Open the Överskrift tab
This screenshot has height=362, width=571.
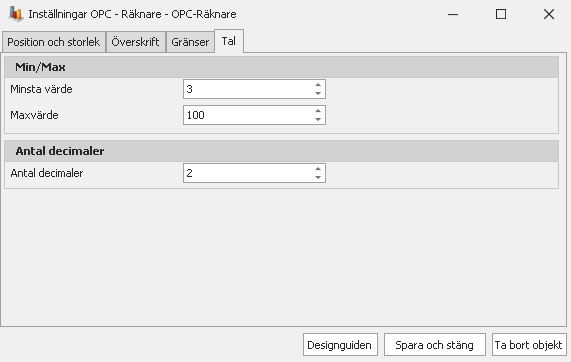[135, 42]
